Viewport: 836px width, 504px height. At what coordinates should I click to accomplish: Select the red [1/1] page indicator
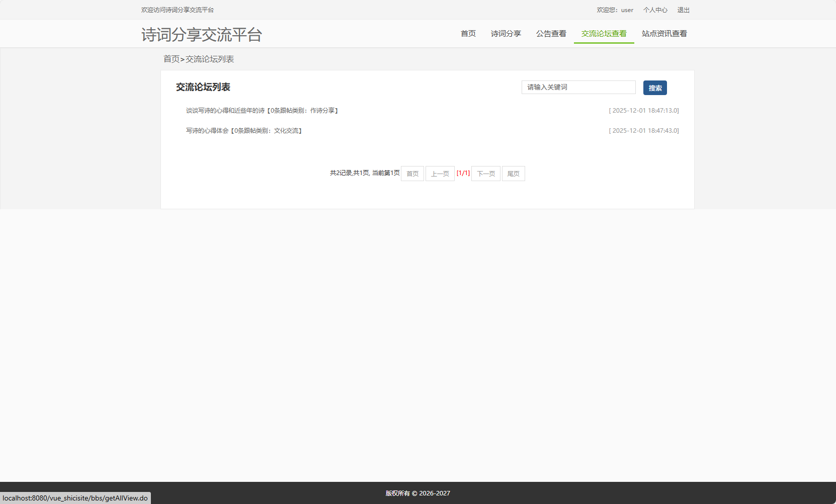(x=463, y=173)
